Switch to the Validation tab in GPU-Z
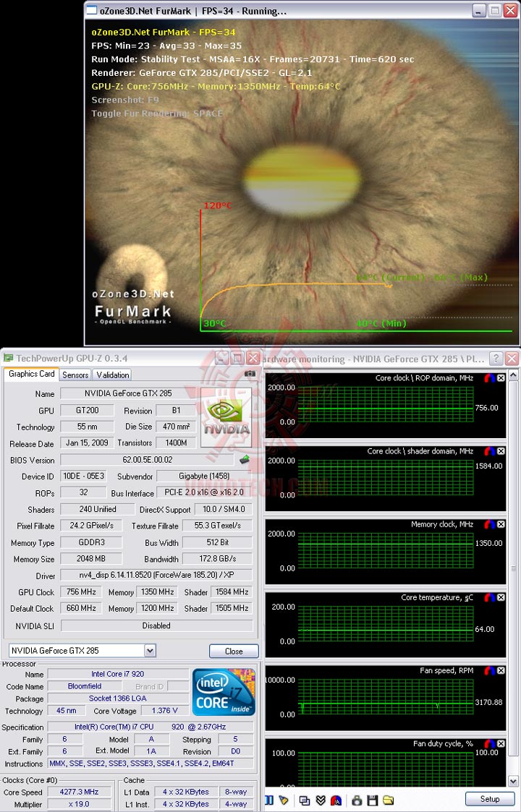This screenshot has width=521, height=812. (x=112, y=375)
